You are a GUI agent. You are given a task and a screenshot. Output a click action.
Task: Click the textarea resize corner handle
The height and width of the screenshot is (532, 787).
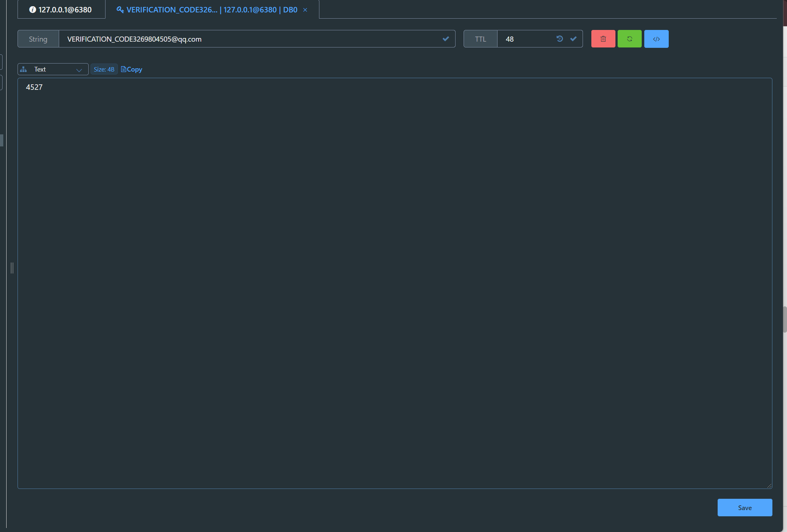pos(769,486)
